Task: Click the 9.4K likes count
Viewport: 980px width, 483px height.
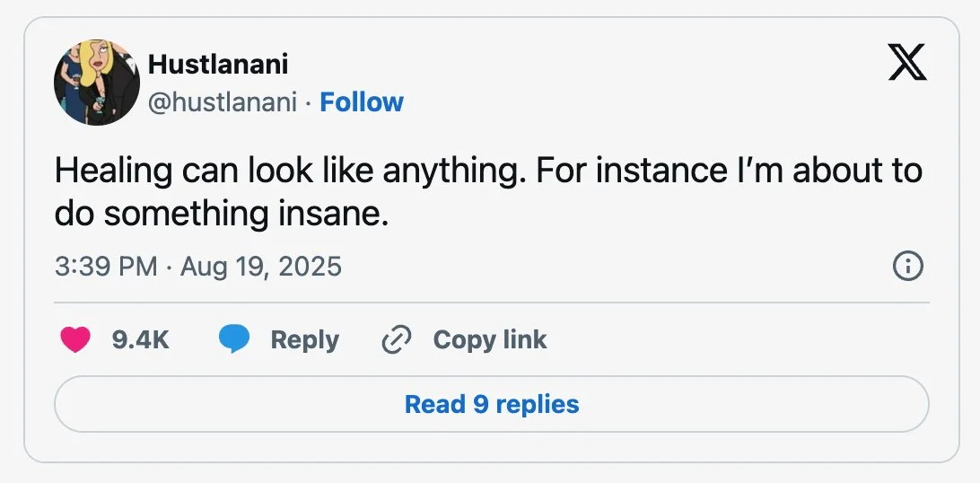Action: (x=140, y=339)
